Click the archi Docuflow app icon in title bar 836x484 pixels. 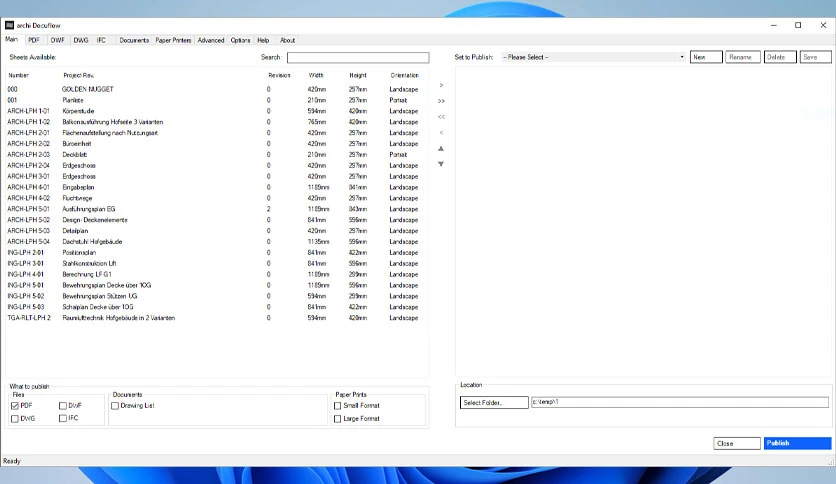[x=9, y=25]
